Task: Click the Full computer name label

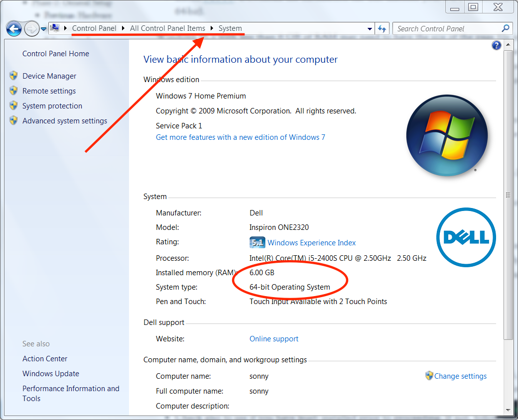Action: click(x=190, y=391)
